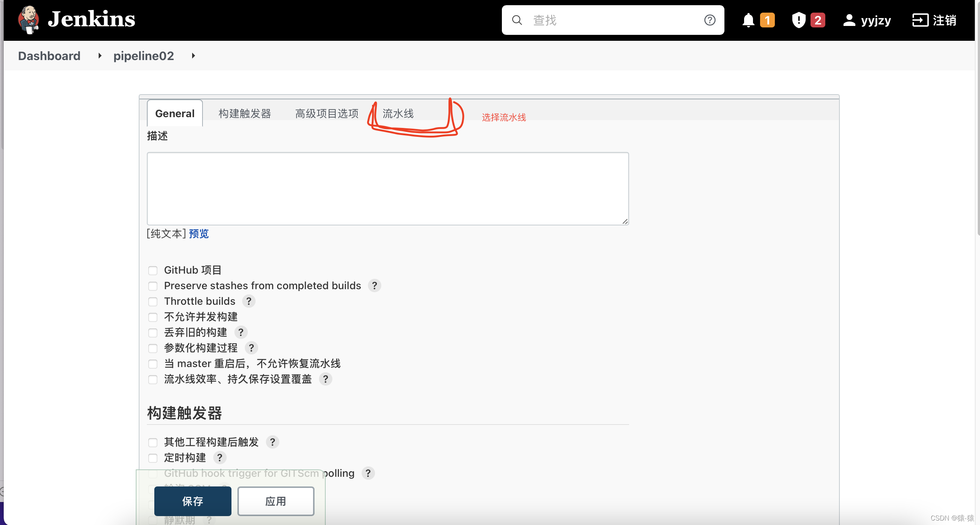The image size is (980, 525).
Task: Open the security warnings shield icon
Action: pyautogui.click(x=798, y=20)
